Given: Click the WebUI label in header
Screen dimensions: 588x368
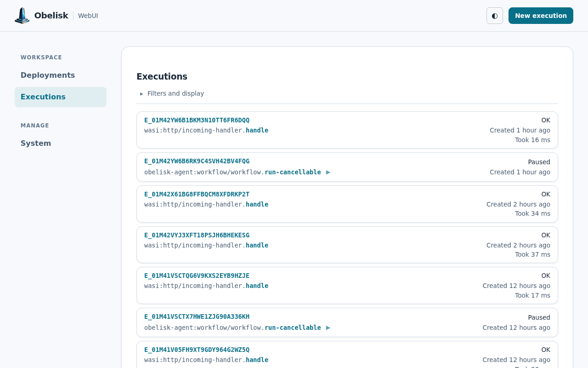Looking at the screenshot, I should (x=88, y=16).
